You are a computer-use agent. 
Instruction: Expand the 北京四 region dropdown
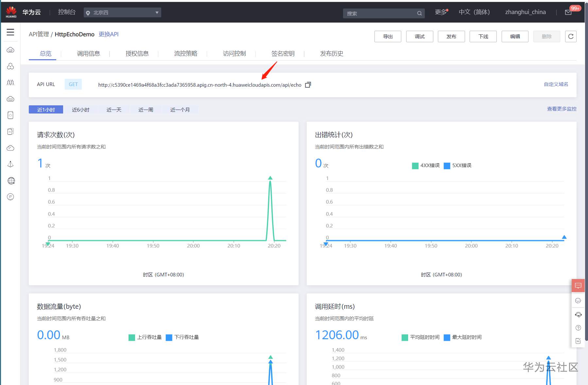[x=122, y=12]
